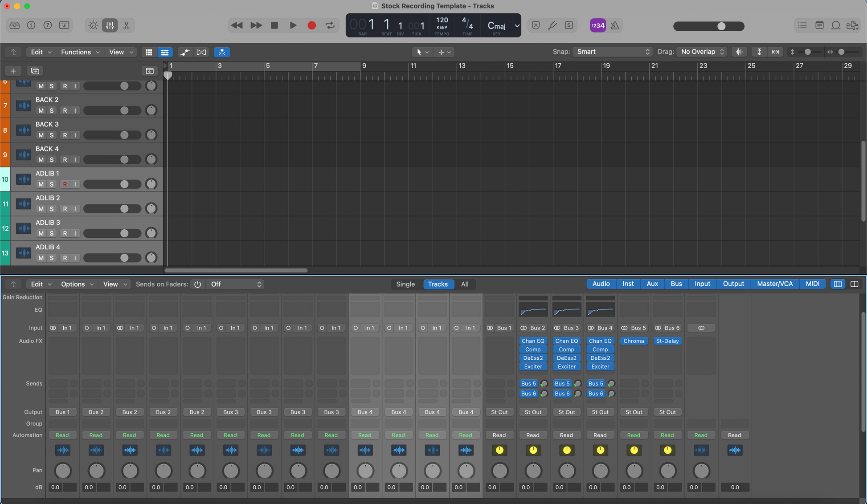Open the Drag No Overlap dropdown
The image size is (867, 504).
(702, 52)
